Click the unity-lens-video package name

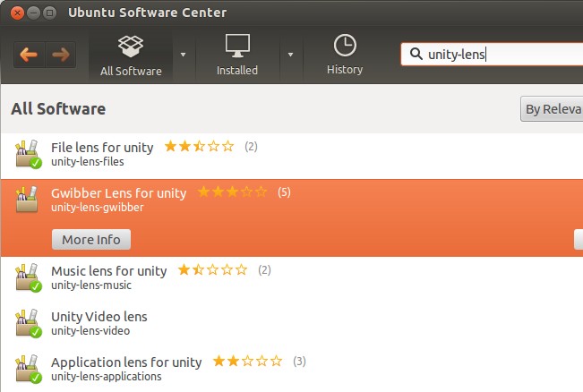90,331
